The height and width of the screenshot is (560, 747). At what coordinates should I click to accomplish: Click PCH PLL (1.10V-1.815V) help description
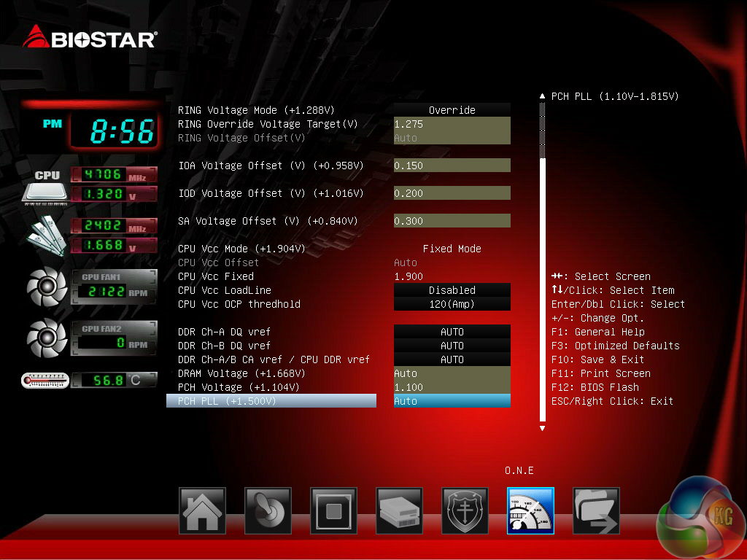pyautogui.click(x=614, y=96)
